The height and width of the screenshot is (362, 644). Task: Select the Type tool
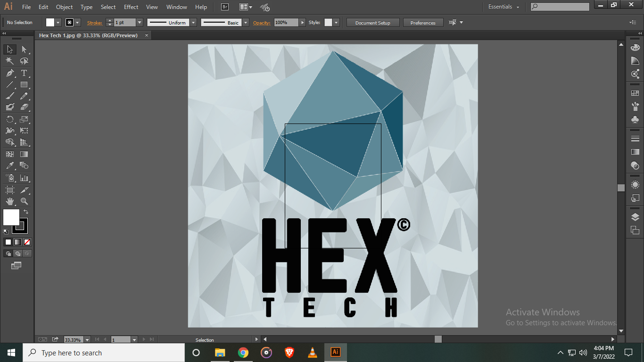coord(24,73)
